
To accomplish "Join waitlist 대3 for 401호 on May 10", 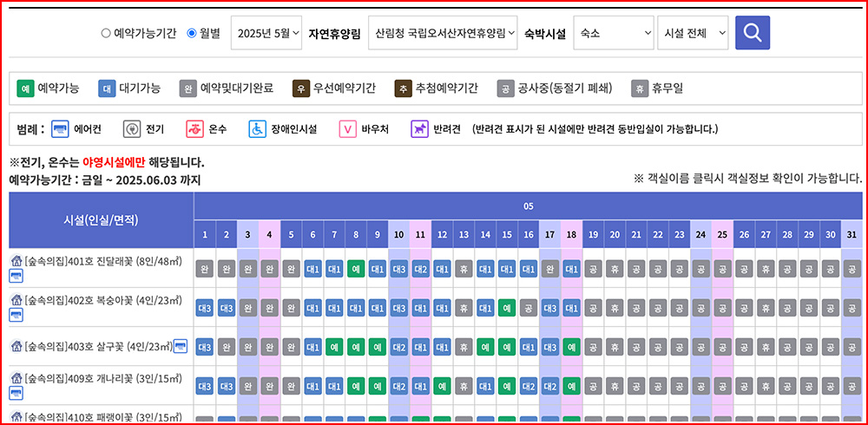I will 399,268.
